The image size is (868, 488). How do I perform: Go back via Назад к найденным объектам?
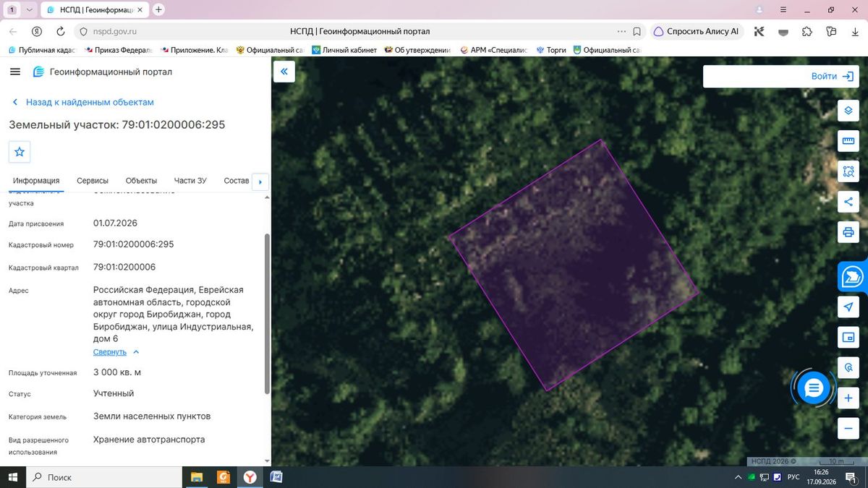83,102
